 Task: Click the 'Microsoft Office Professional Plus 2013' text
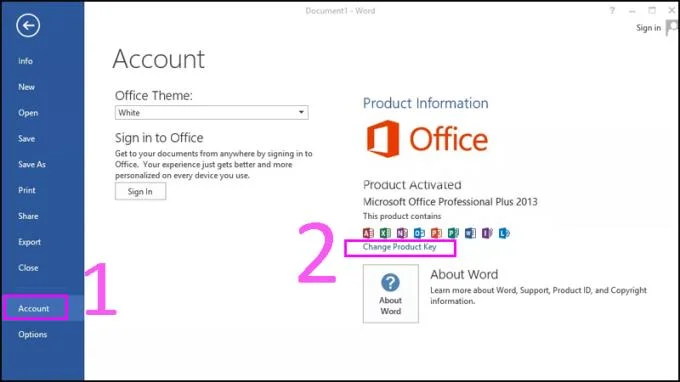coord(450,202)
